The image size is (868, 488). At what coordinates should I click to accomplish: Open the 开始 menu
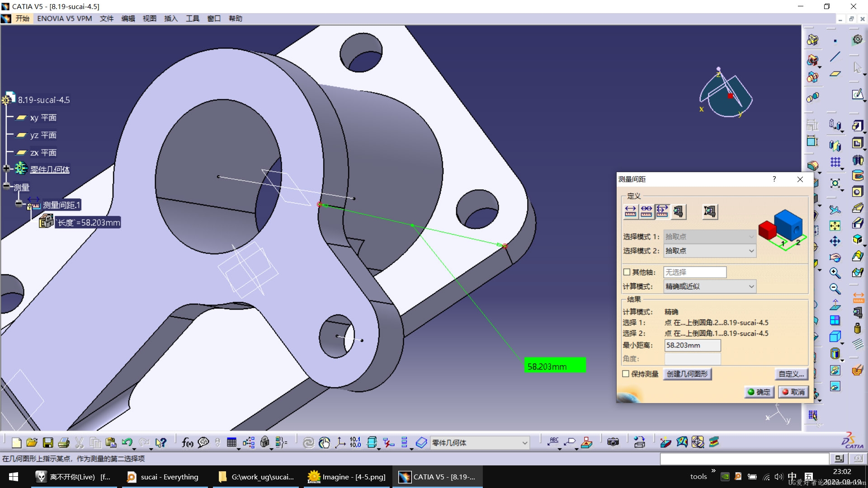pos(22,19)
